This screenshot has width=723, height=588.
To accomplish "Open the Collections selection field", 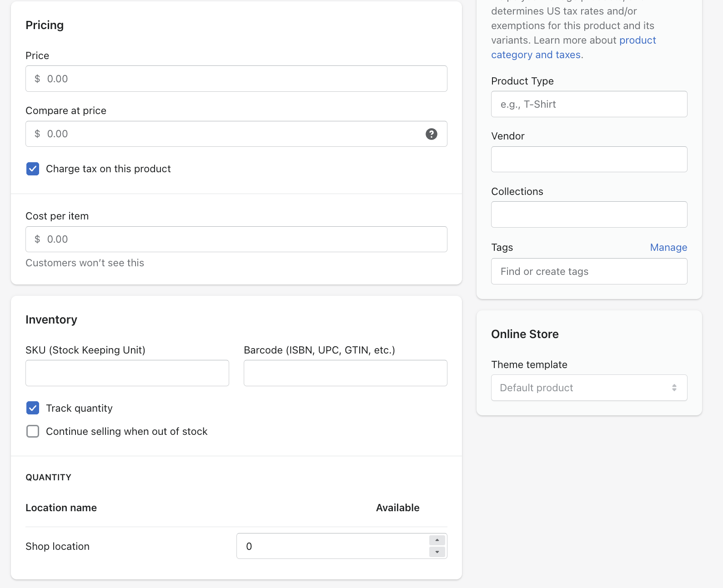I will [x=589, y=214].
